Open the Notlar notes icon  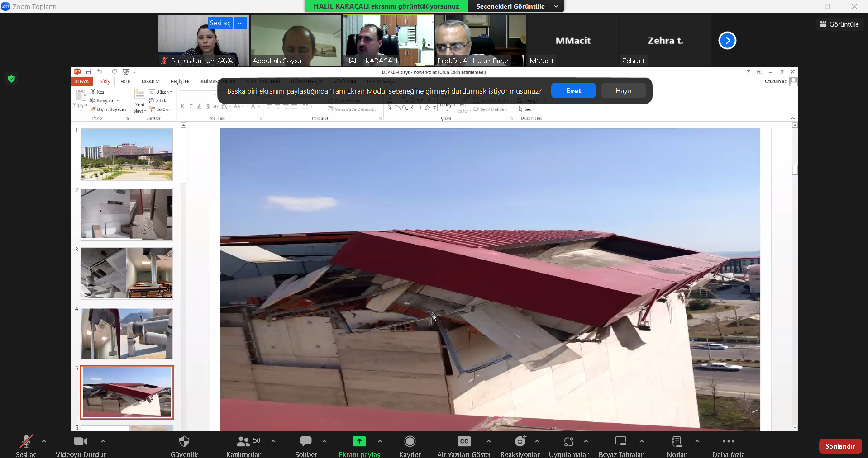[677, 441]
